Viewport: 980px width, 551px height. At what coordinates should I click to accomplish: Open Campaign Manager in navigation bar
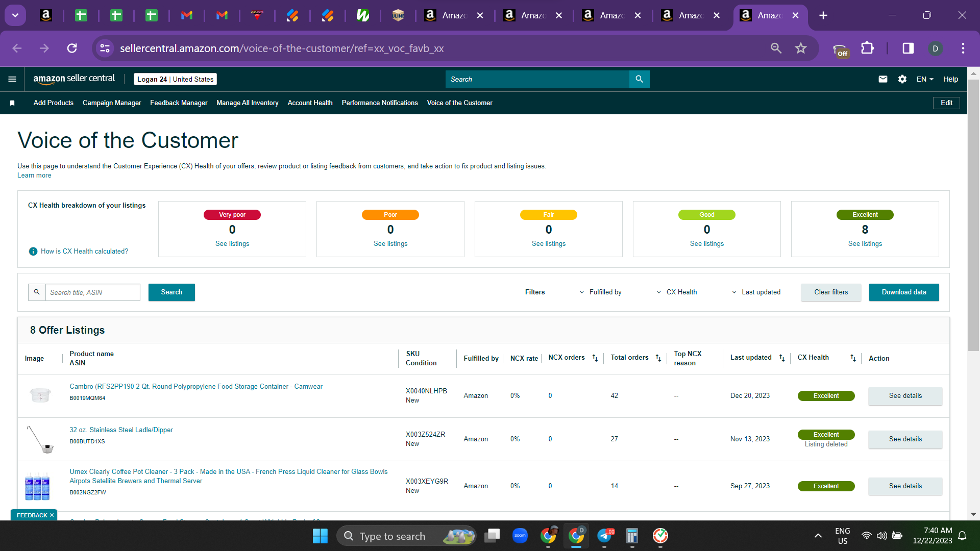[112, 103]
